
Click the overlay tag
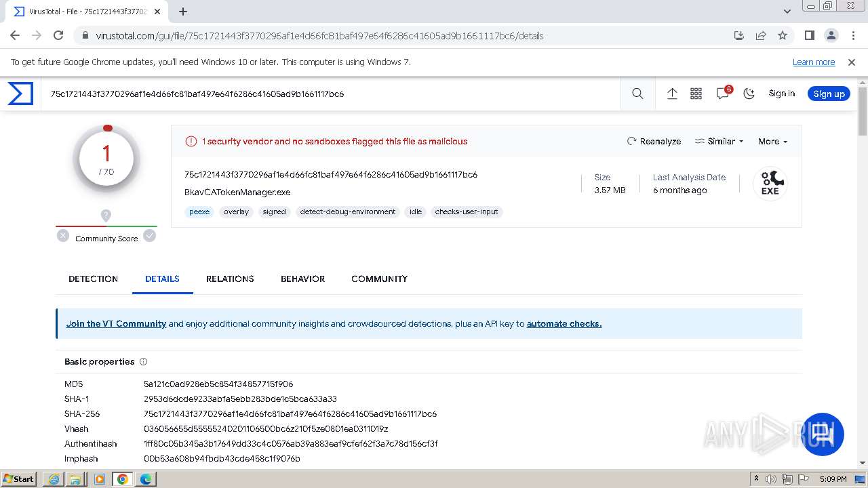236,211
